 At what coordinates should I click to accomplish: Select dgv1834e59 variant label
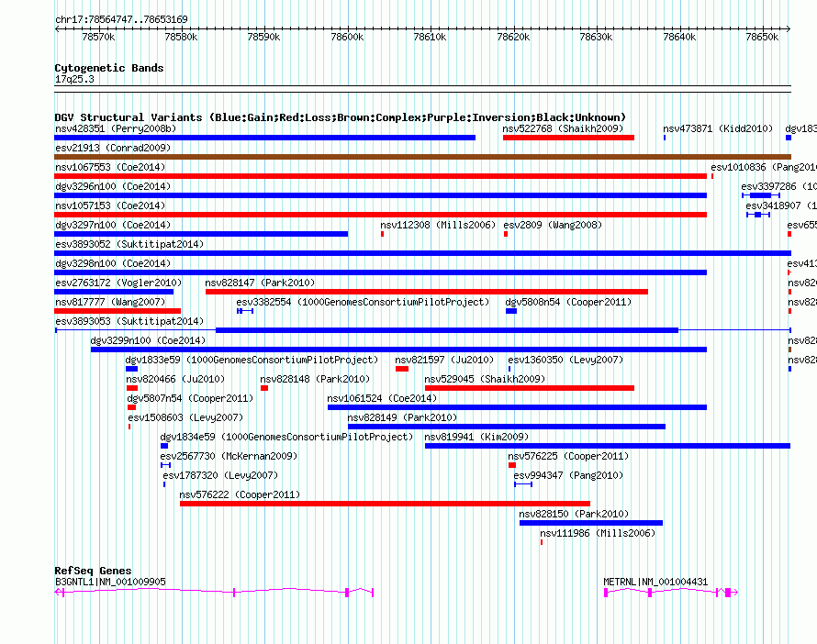[286, 437]
